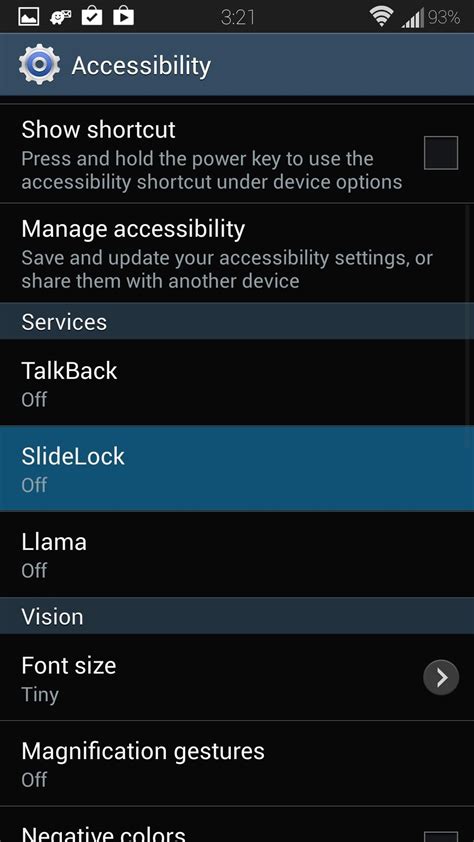
Task: Enable the Show shortcut checkbox
Action: point(441,153)
